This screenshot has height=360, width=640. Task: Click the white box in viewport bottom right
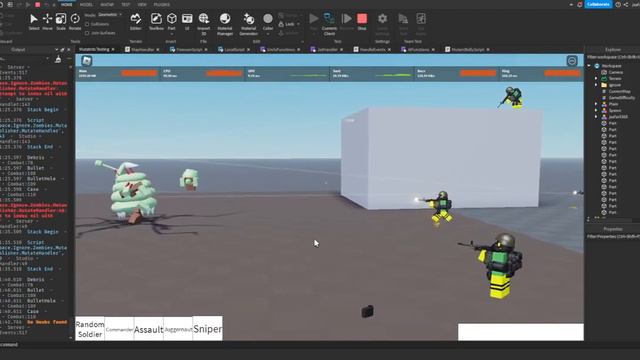[x=521, y=332]
